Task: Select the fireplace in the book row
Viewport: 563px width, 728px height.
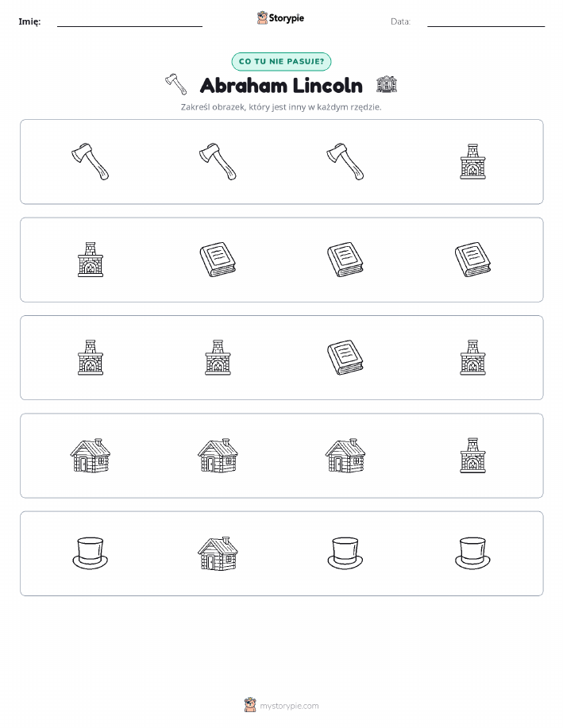Action: [x=90, y=260]
